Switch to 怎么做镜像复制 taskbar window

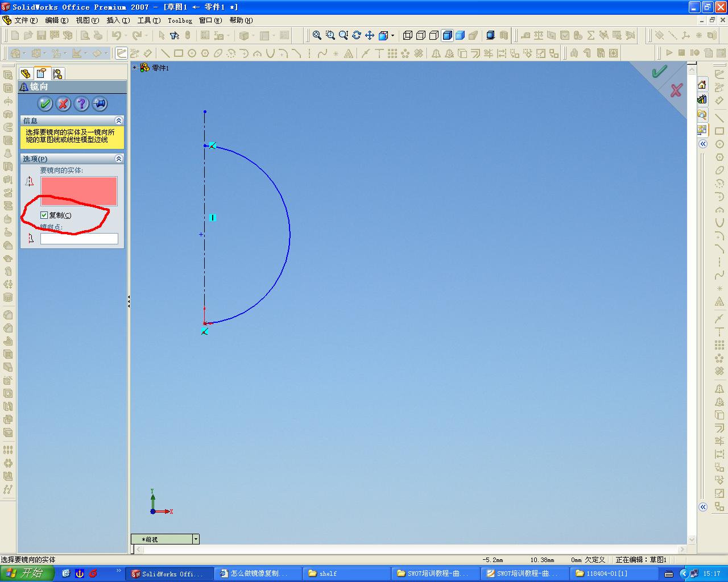pyautogui.click(x=257, y=573)
